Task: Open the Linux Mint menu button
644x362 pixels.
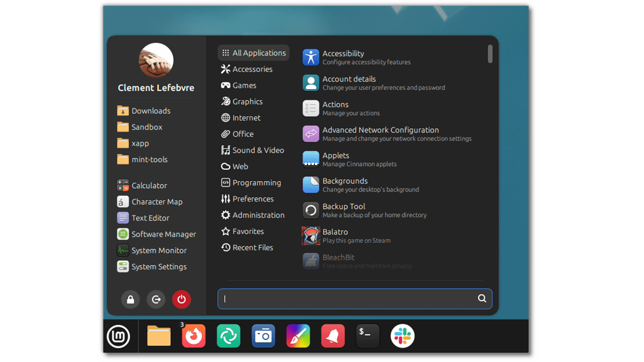Action: tap(118, 336)
